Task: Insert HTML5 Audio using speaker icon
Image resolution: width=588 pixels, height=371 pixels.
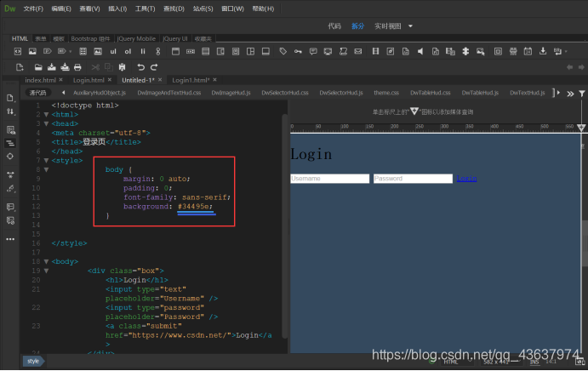Action: coord(420,51)
